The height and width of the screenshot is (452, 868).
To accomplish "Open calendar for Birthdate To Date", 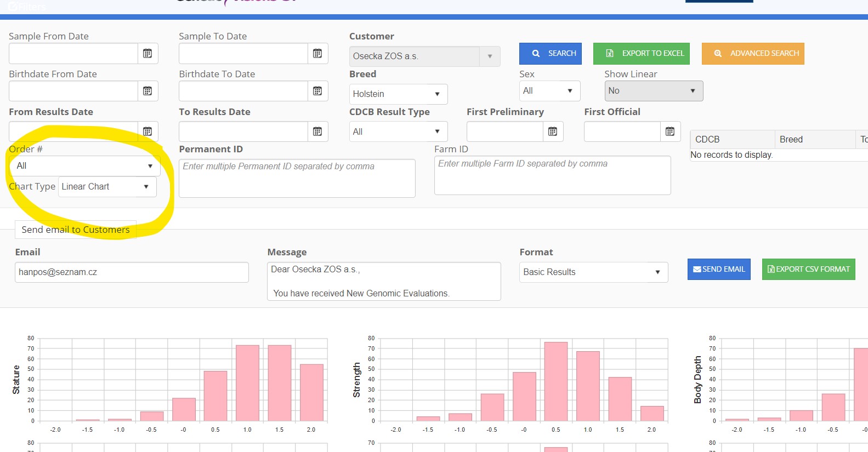I will 317,91.
